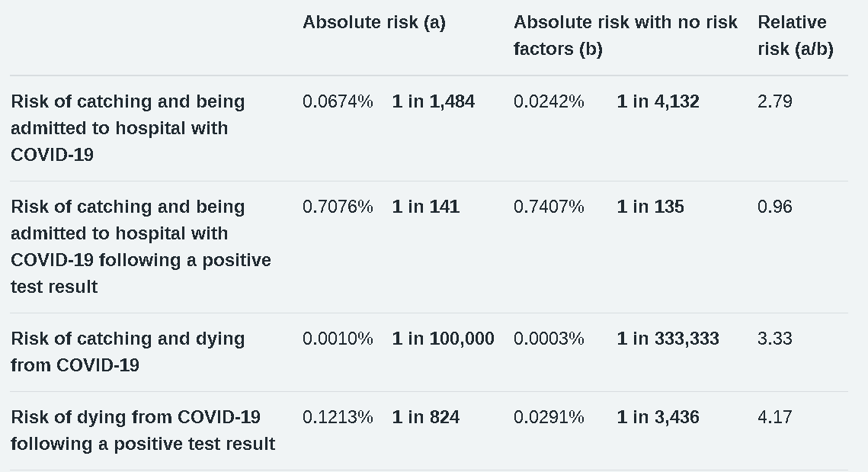The height and width of the screenshot is (472, 868).
Task: Click the relative risk value 3.33
Action: [774, 339]
